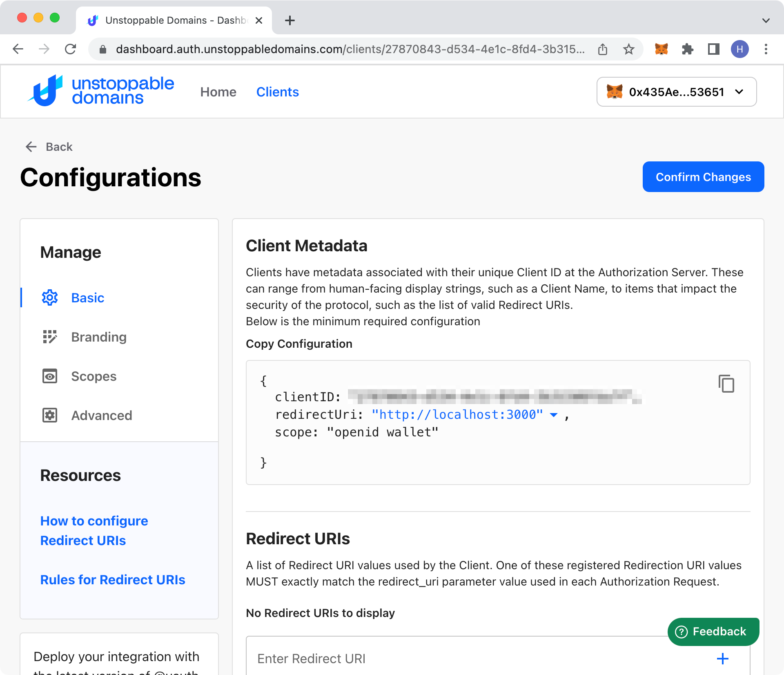Reload the page
The width and height of the screenshot is (784, 675).
pos(70,49)
